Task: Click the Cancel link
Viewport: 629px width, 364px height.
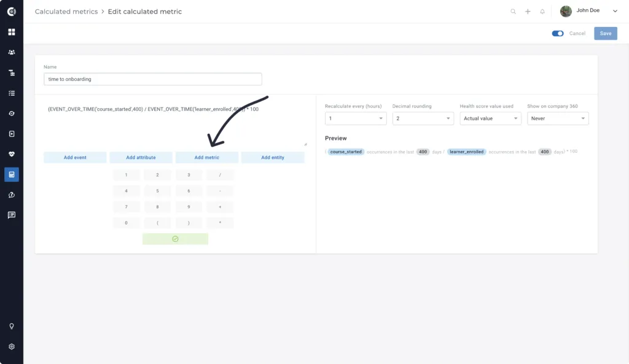Action: (577, 33)
